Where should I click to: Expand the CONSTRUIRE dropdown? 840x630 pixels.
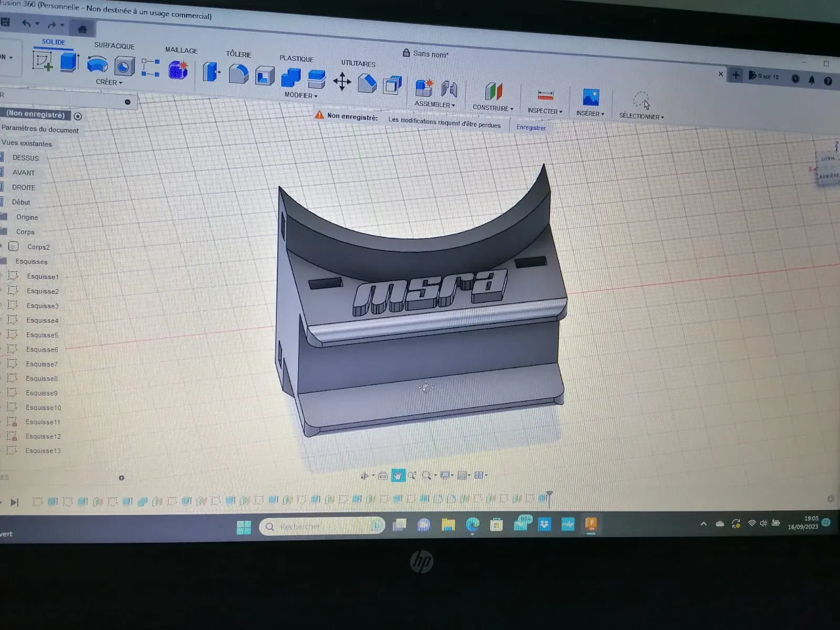point(493,108)
